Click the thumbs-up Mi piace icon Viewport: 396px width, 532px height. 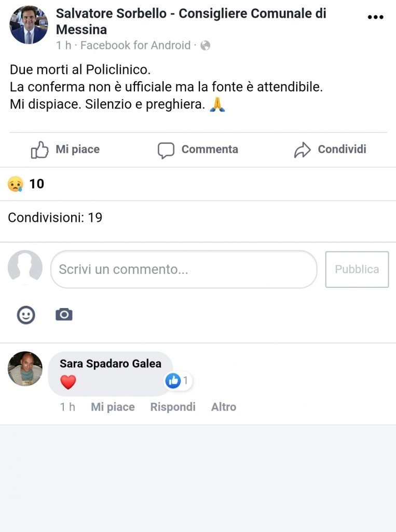point(40,150)
